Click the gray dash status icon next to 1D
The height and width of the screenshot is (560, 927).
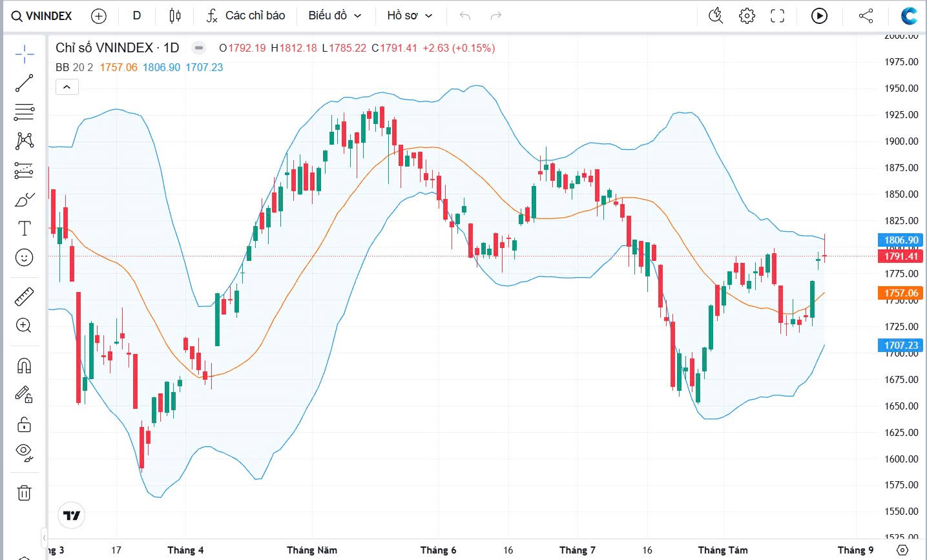click(199, 48)
